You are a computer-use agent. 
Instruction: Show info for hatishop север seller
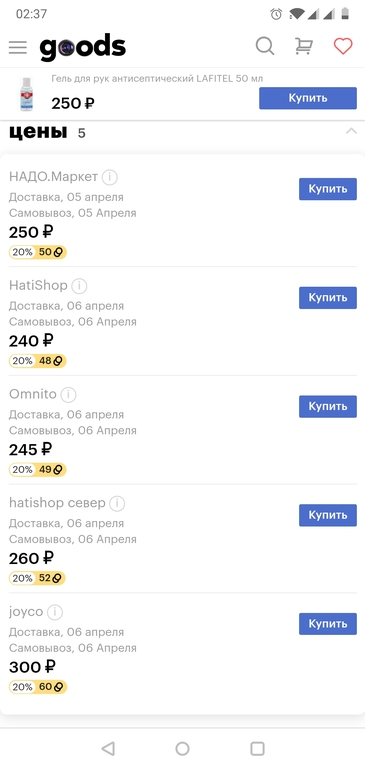117,503
